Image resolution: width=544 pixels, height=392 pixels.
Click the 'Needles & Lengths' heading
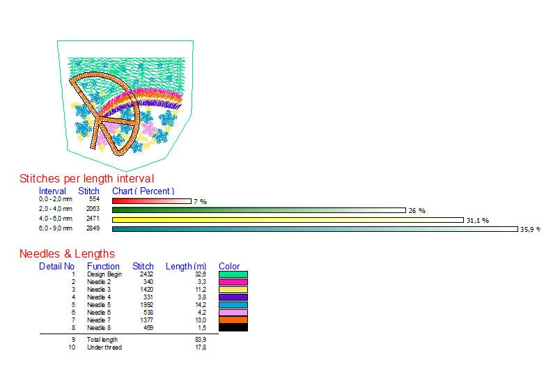pyautogui.click(x=67, y=253)
